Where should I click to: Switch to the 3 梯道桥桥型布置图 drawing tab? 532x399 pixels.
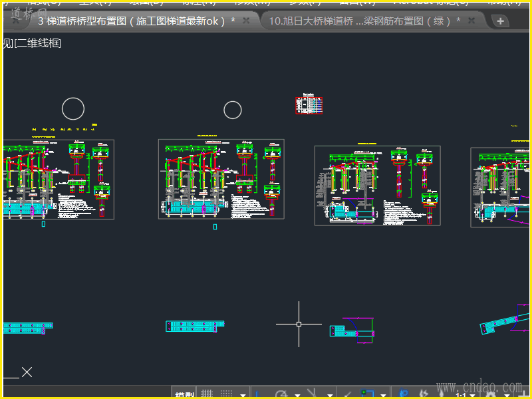pos(136,21)
